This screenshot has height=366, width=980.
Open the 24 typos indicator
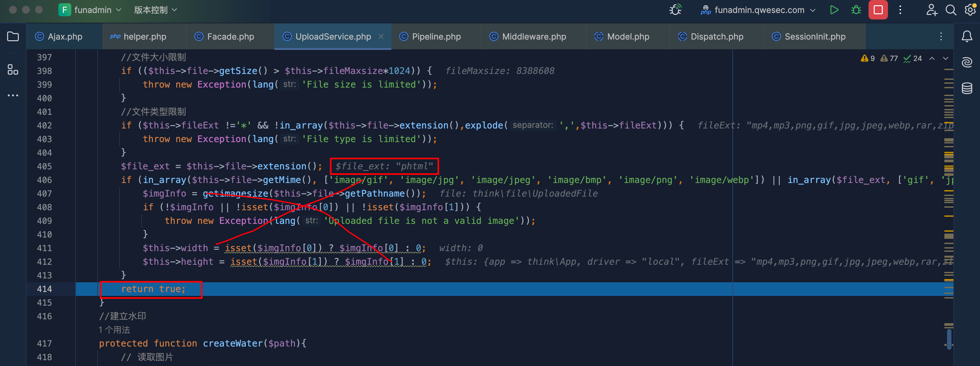913,58
